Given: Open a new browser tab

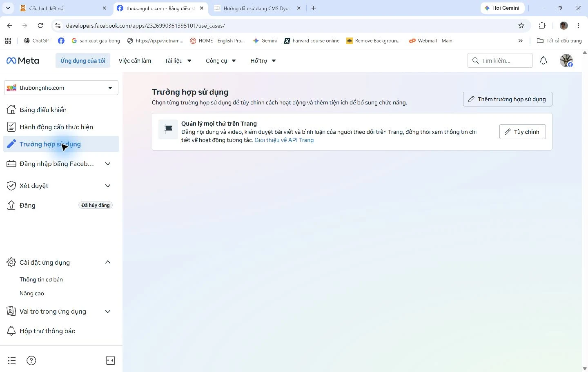Looking at the screenshot, I should point(314,8).
